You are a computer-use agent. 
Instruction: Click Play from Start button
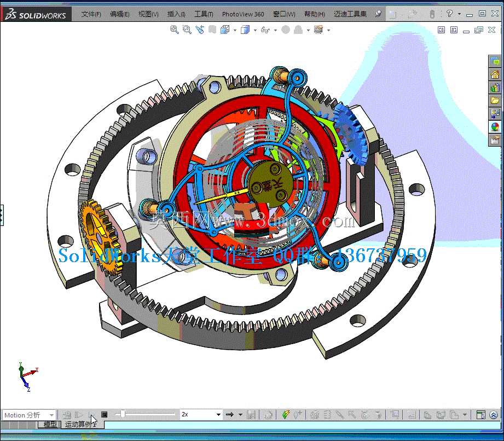pos(79,415)
